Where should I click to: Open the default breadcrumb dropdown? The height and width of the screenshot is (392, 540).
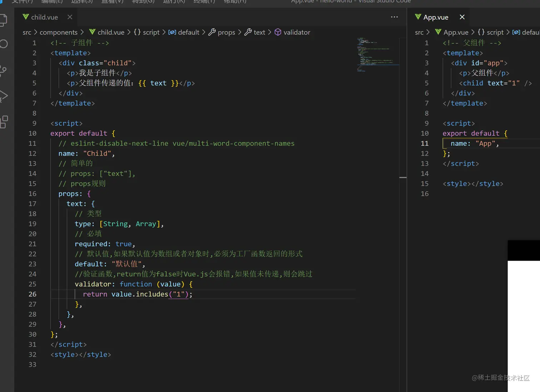[184, 32]
